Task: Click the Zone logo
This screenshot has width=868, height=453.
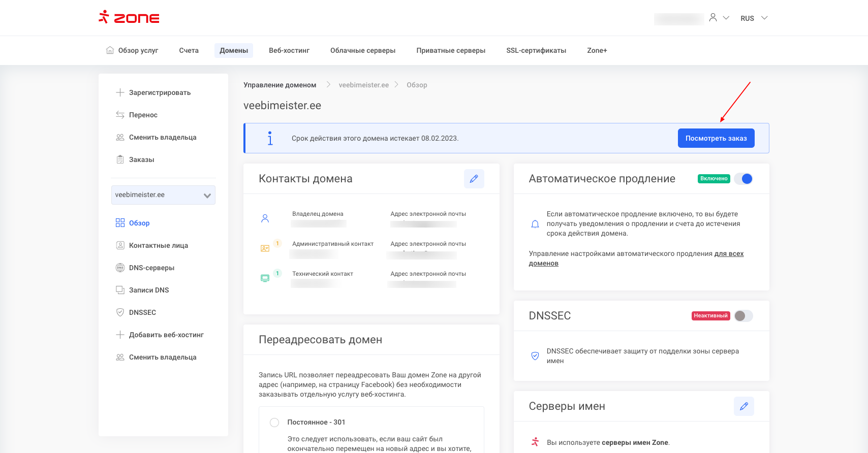Action: pos(129,18)
